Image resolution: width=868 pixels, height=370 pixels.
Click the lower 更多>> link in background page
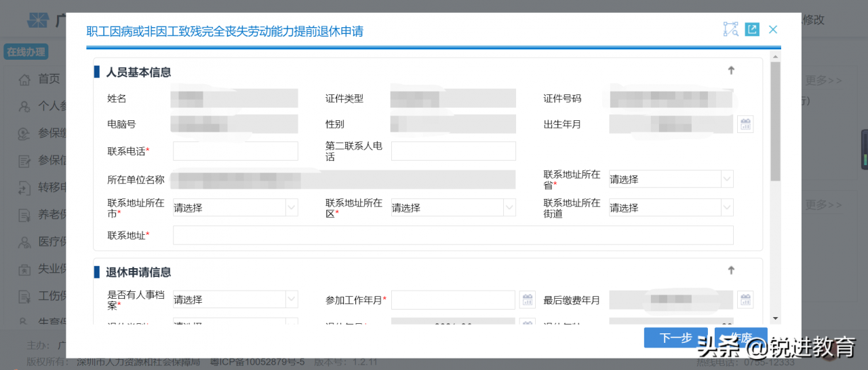pyautogui.click(x=823, y=204)
